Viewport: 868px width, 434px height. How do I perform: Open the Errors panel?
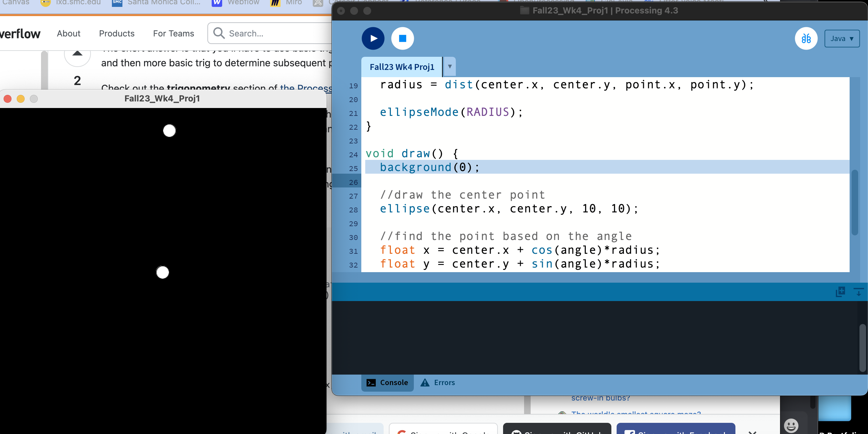click(438, 382)
